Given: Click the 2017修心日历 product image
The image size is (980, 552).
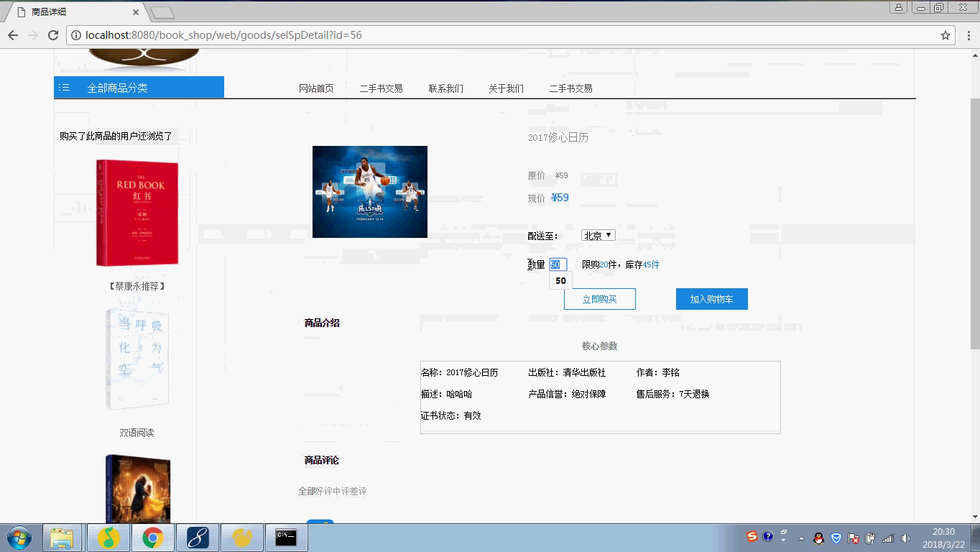Looking at the screenshot, I should pyautogui.click(x=370, y=192).
